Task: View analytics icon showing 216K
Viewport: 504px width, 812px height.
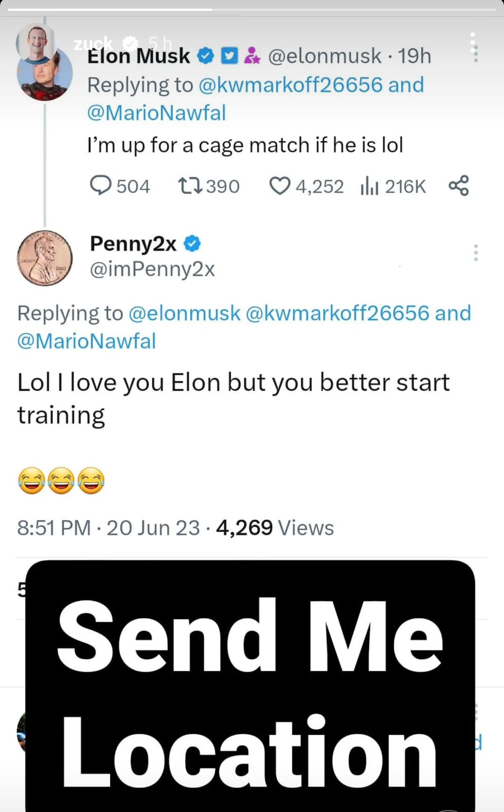Action: click(x=369, y=187)
